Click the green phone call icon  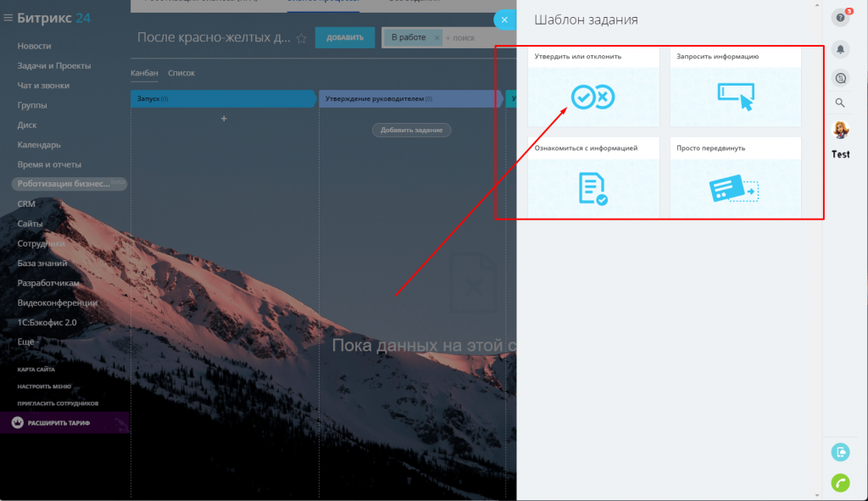point(840,482)
